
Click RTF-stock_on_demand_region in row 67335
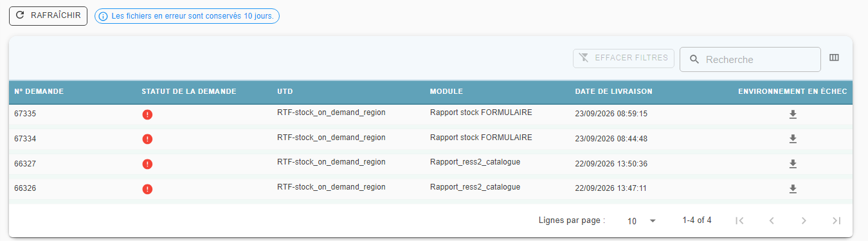(331, 112)
